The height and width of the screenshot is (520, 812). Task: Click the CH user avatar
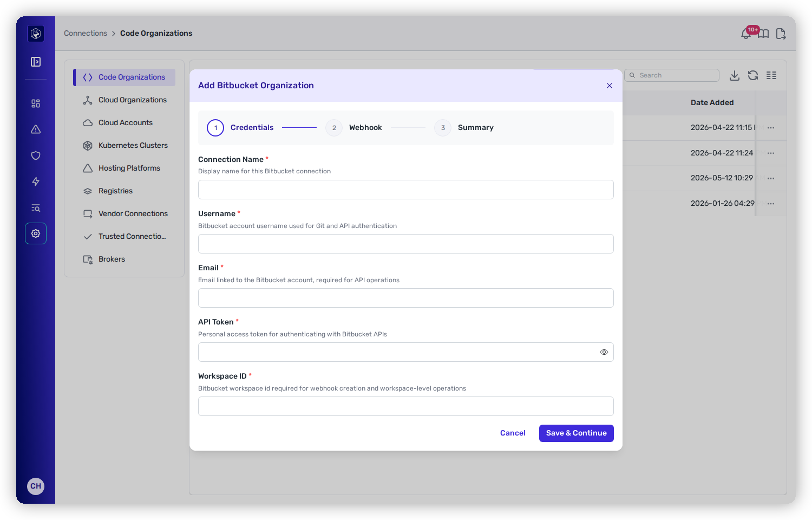coord(36,486)
